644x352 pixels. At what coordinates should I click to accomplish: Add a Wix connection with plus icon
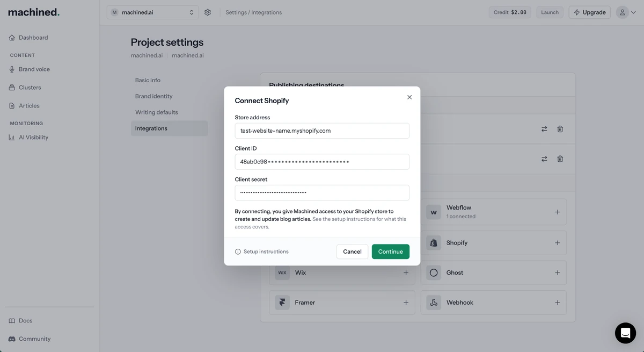[406, 273]
